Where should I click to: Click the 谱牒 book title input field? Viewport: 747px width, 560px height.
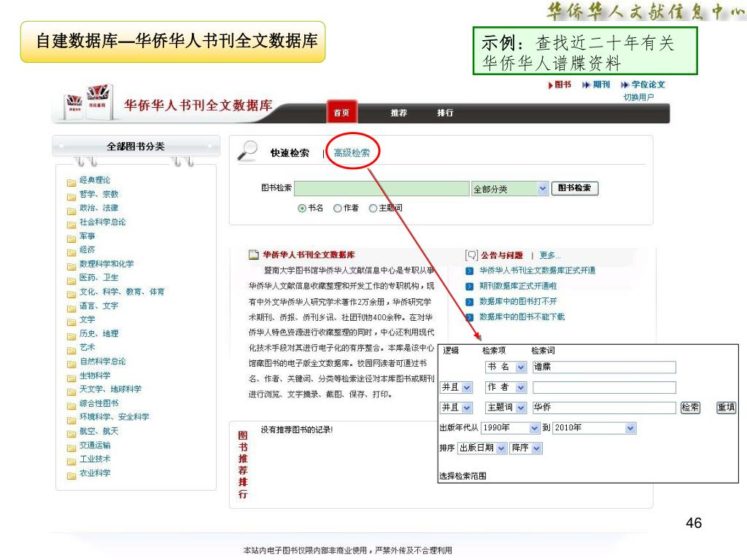604,367
